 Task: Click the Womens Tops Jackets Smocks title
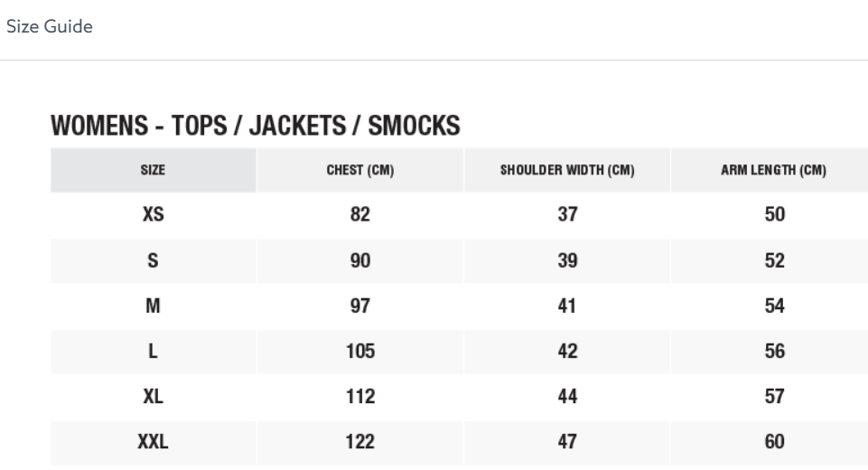click(x=256, y=126)
